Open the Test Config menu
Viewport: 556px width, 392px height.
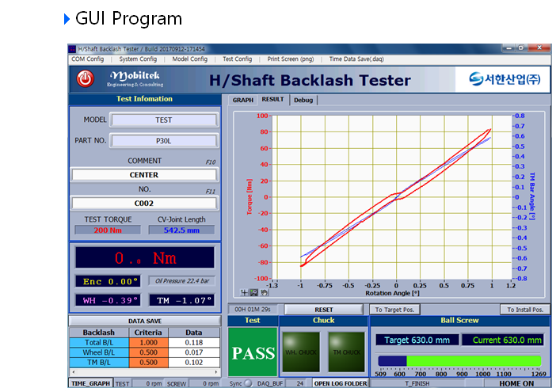coord(238,59)
